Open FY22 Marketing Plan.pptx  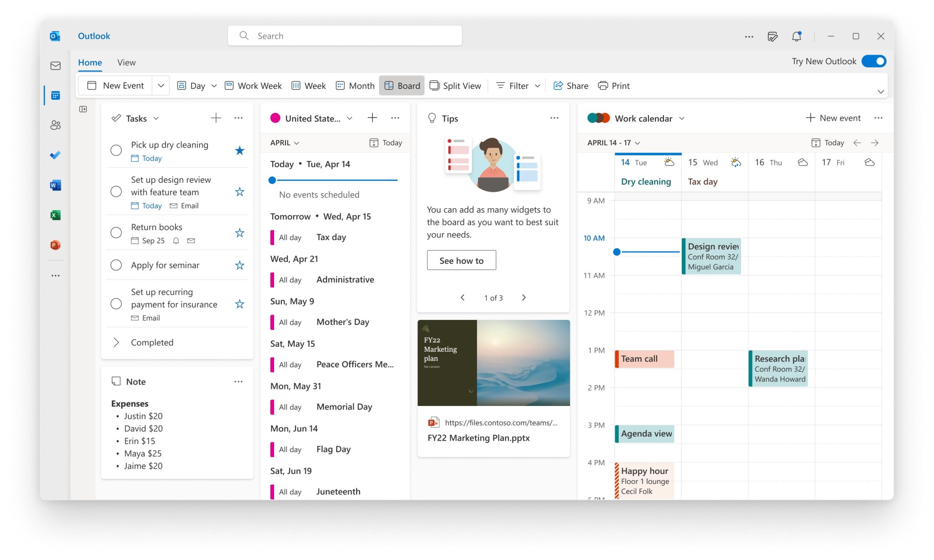point(478,438)
